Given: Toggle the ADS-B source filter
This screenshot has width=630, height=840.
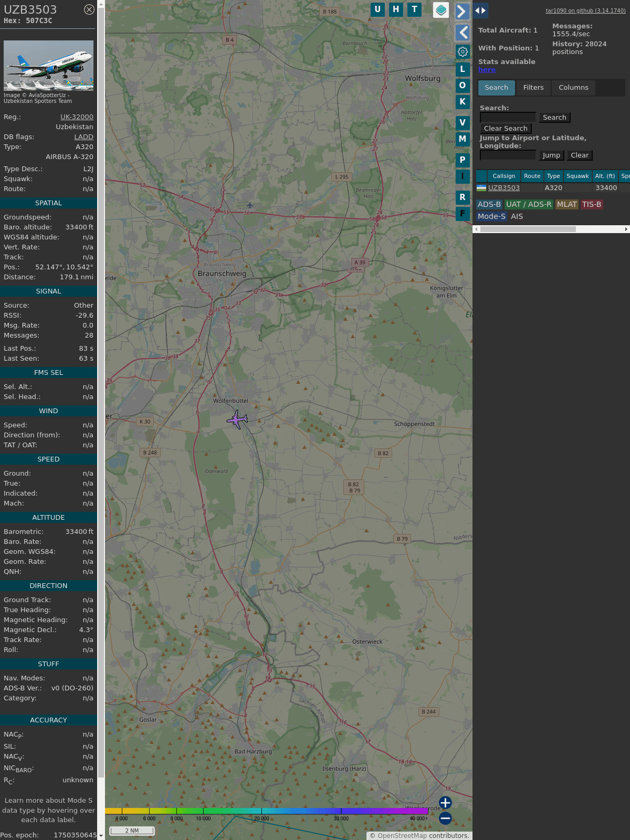Looking at the screenshot, I should [489, 205].
